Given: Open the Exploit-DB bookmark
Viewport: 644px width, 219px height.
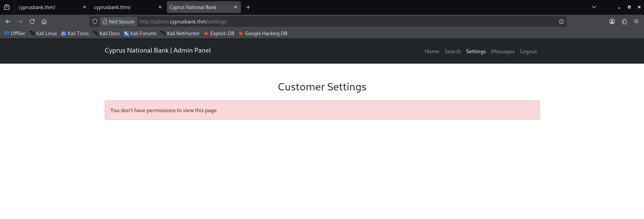Looking at the screenshot, I should pyautogui.click(x=219, y=33).
